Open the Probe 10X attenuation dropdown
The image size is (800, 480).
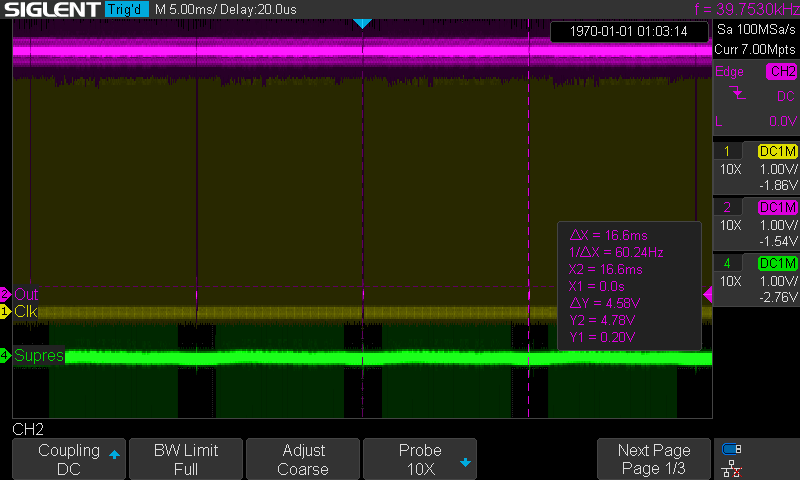pos(421,459)
